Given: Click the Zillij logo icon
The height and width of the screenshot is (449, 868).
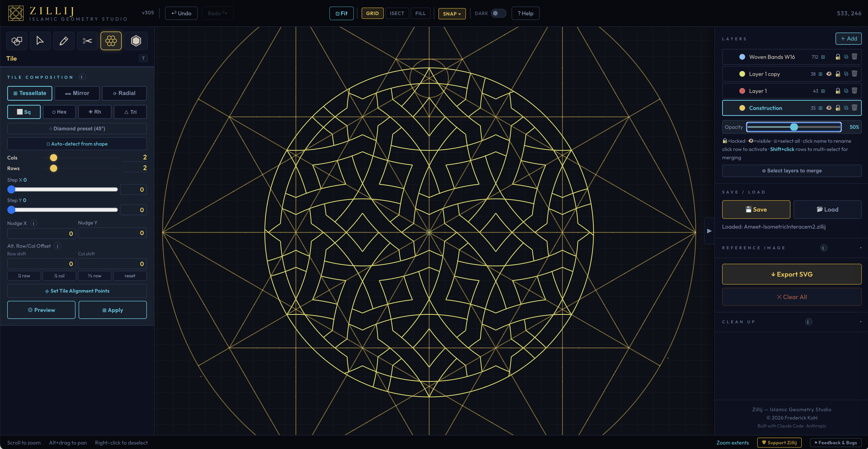Looking at the screenshot, I should [16, 13].
